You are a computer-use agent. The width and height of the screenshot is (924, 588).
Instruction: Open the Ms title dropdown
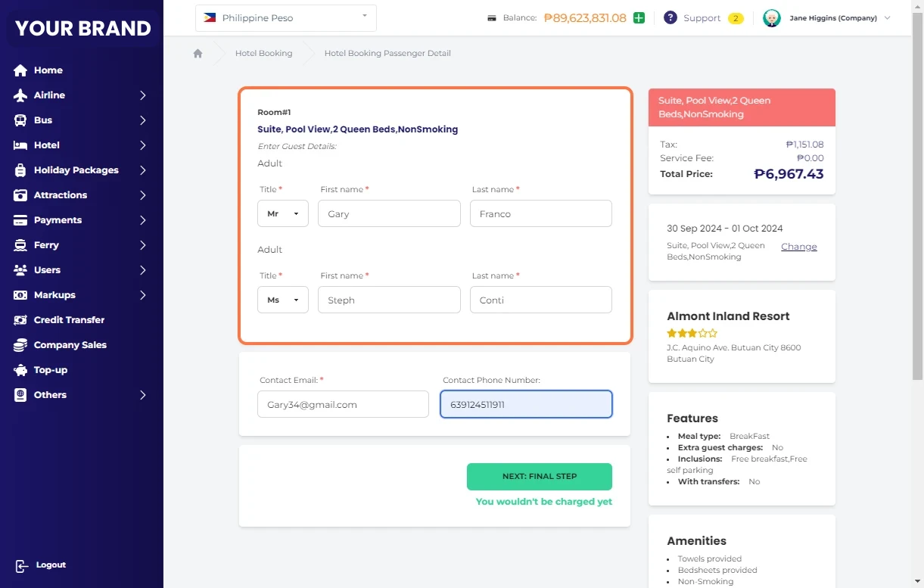click(283, 300)
